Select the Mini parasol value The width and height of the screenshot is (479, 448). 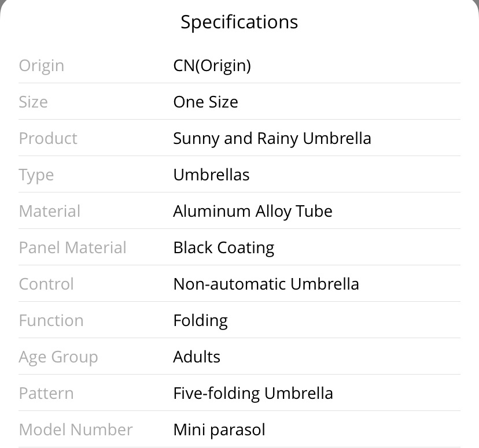[219, 430]
